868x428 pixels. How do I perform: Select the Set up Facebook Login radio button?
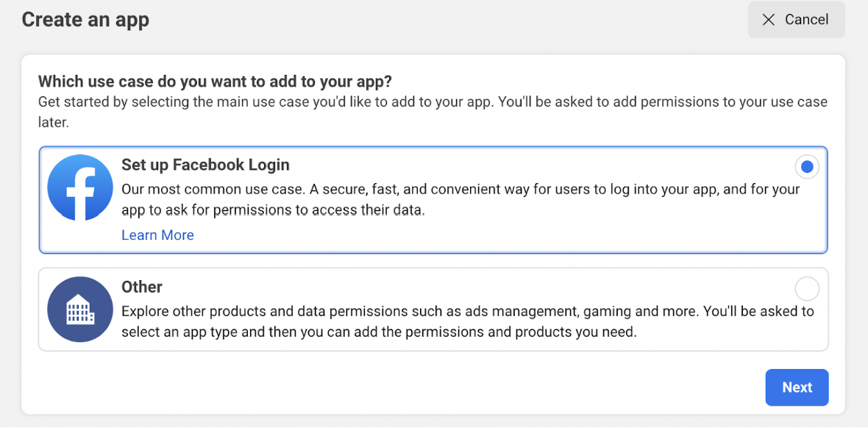(x=807, y=167)
